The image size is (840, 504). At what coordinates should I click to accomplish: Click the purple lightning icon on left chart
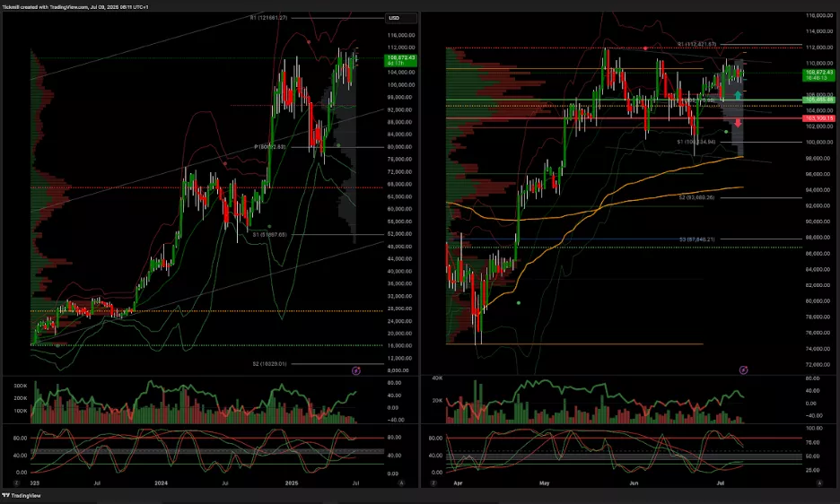pyautogui.click(x=355, y=369)
